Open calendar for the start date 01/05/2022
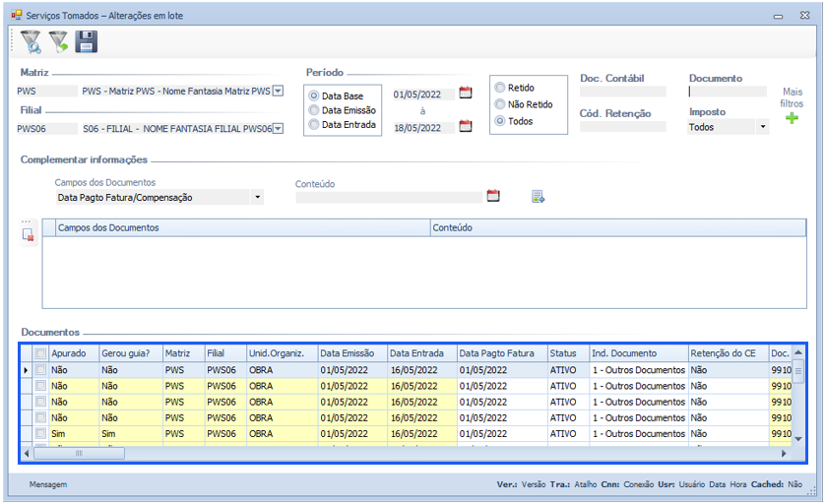 [x=466, y=94]
